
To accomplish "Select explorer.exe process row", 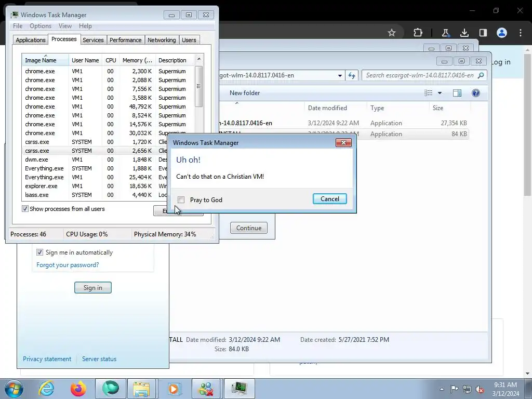I will (x=95, y=186).
